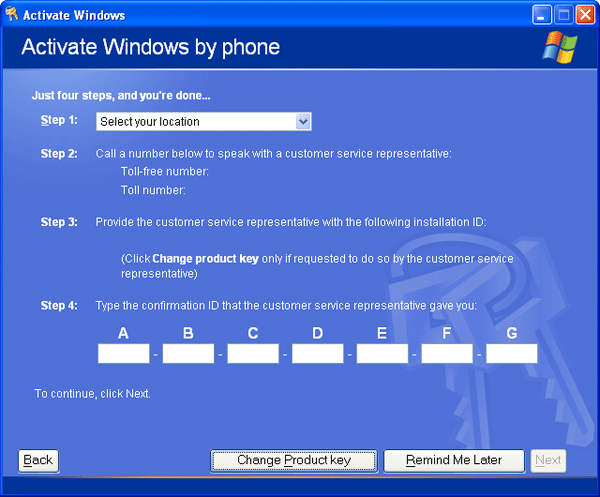The width and height of the screenshot is (600, 497).
Task: Click the 'Toll-free number:' text
Action: pyautogui.click(x=165, y=171)
